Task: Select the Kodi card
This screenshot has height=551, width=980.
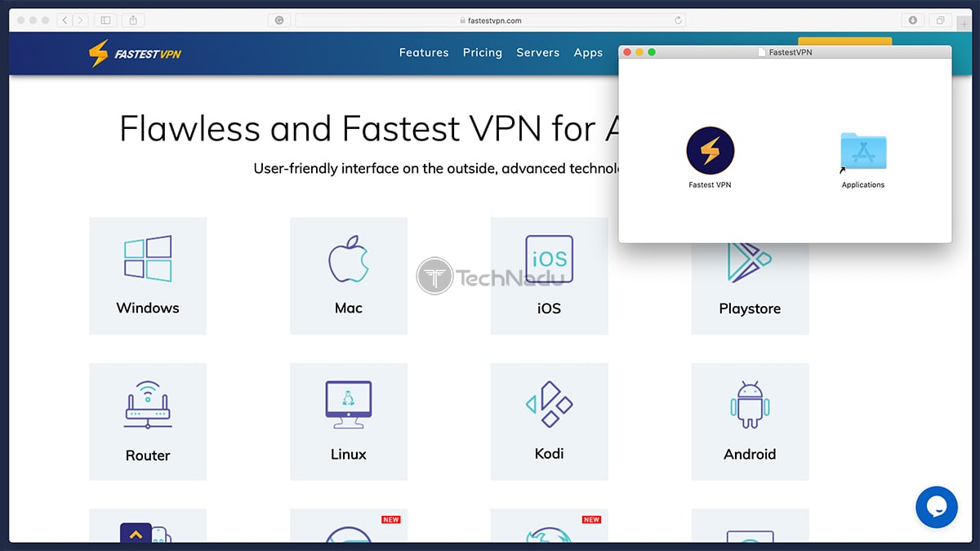Action: [550, 421]
